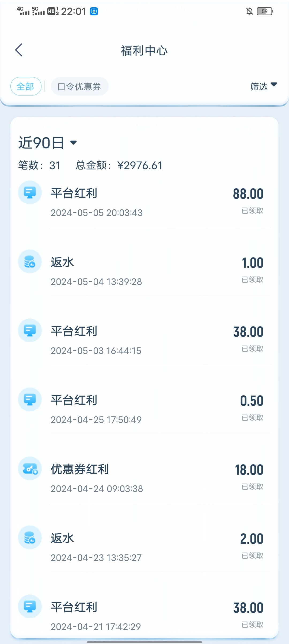Tap the arrow next to 筛选
The height and width of the screenshot is (644, 289).
pos(274,85)
